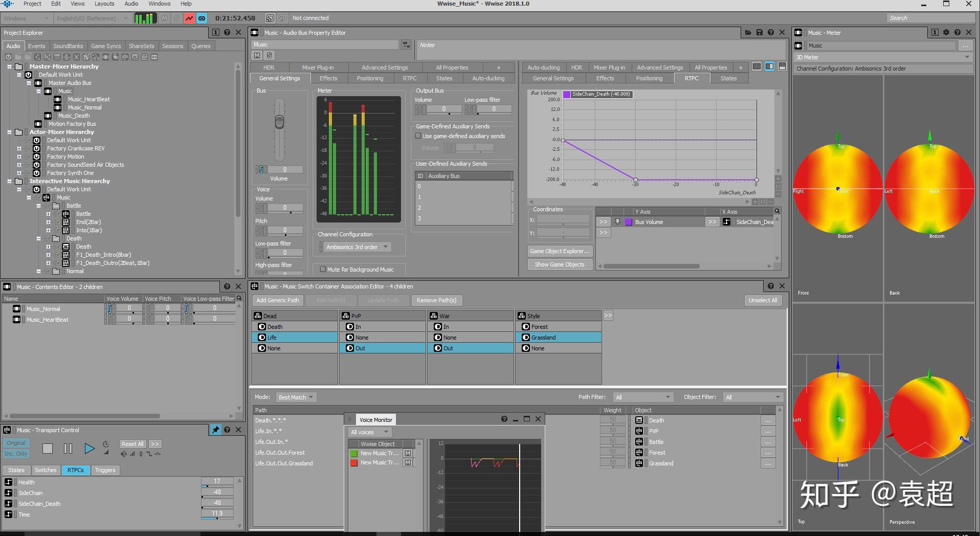Solo the Music bus with the S button
This screenshot has height=536, width=980.
[x=270, y=55]
